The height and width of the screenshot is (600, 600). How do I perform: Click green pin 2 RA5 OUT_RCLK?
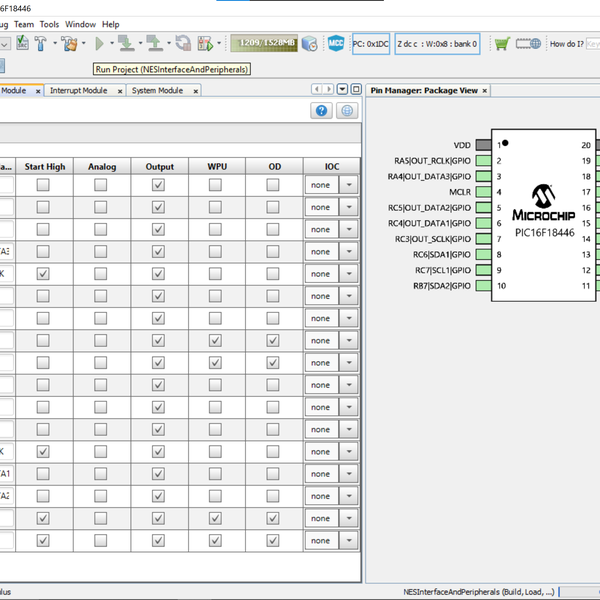[482, 161]
